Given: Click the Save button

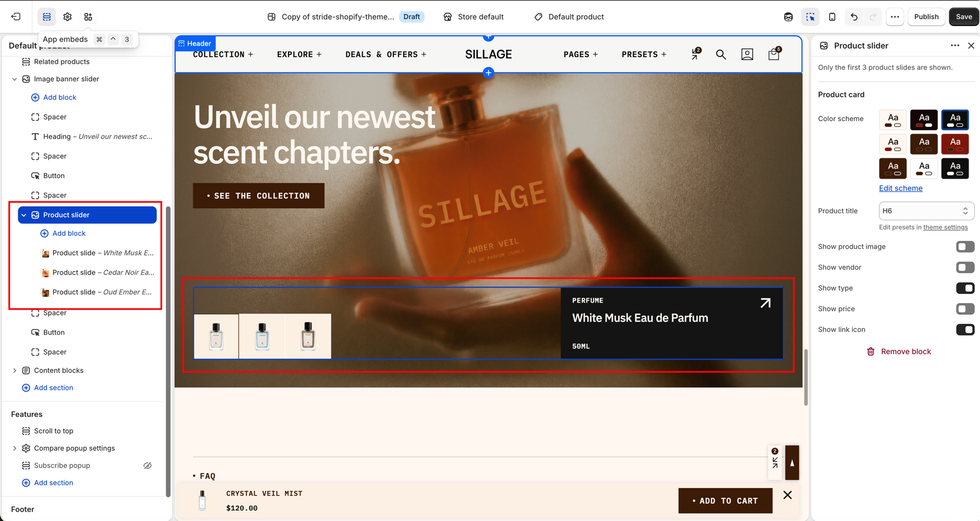Looking at the screenshot, I should [x=964, y=17].
